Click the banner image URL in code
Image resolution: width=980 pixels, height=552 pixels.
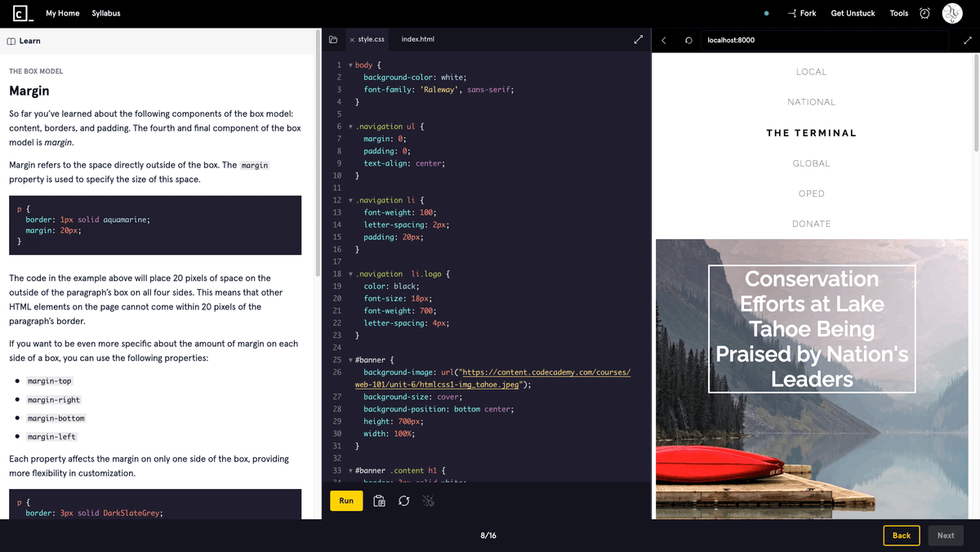tap(492, 378)
